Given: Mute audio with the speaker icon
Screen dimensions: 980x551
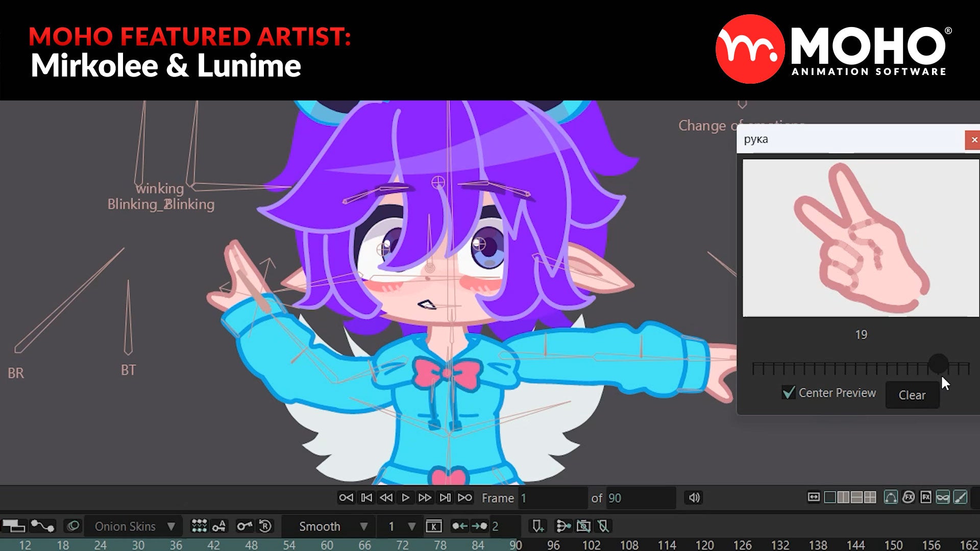Looking at the screenshot, I should click(694, 497).
